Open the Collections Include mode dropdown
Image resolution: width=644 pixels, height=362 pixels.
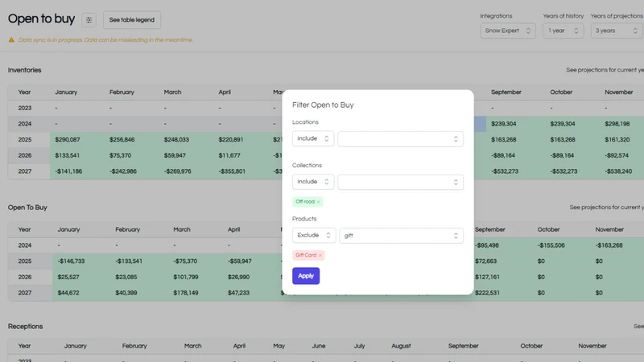point(313,182)
